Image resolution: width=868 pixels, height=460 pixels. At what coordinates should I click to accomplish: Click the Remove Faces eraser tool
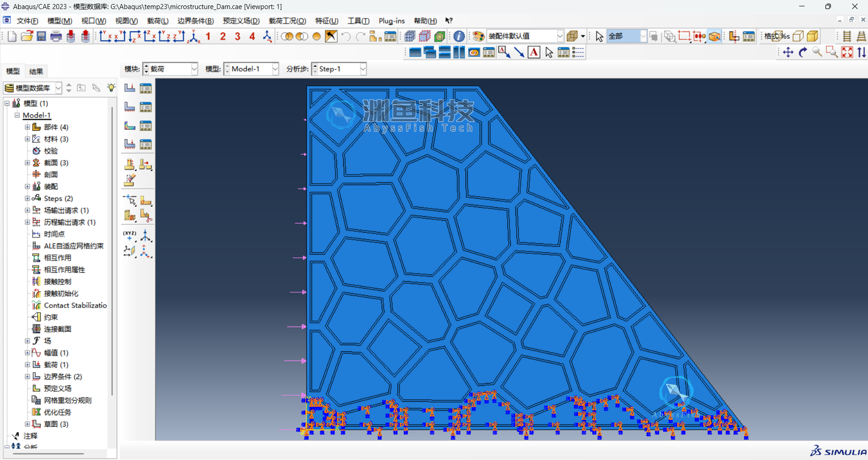coord(129,180)
